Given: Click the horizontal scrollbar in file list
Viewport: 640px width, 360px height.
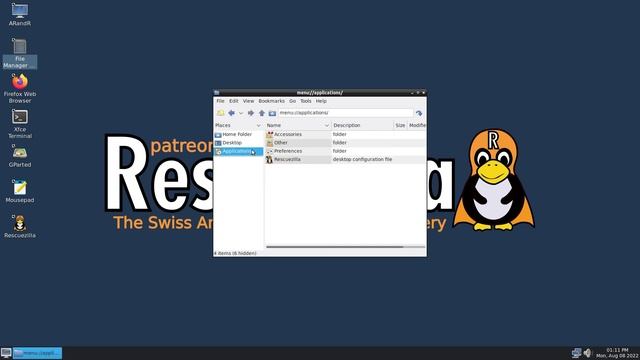Looking at the screenshot, I should pyautogui.click(x=335, y=247).
